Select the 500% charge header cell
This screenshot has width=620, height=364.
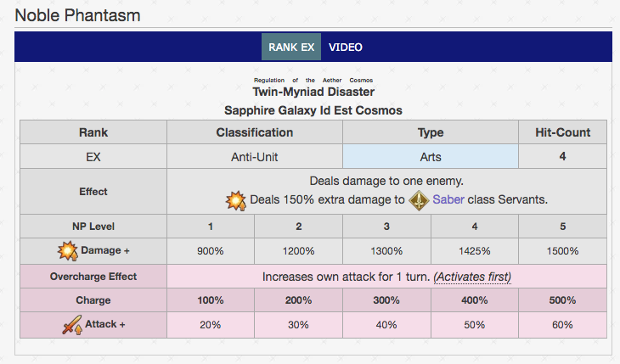[562, 300]
